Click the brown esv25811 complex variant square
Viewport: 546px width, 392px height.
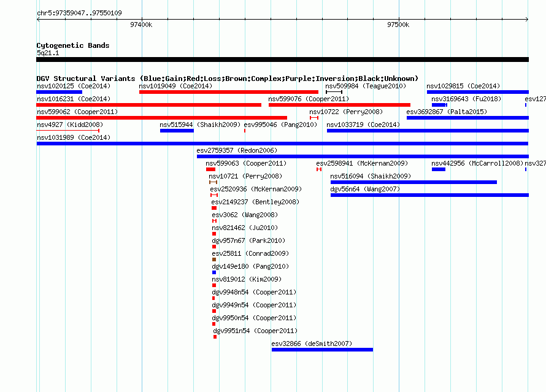(214, 259)
